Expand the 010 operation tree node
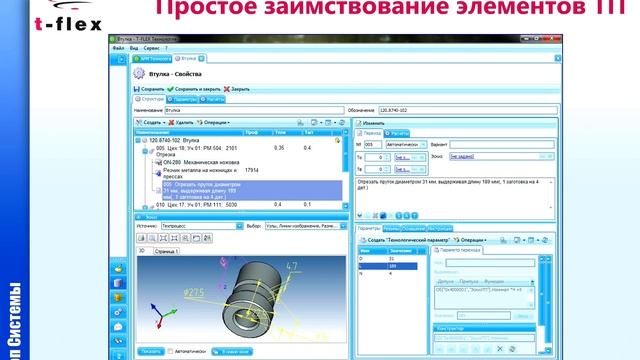640x360 pixels. [x=145, y=207]
